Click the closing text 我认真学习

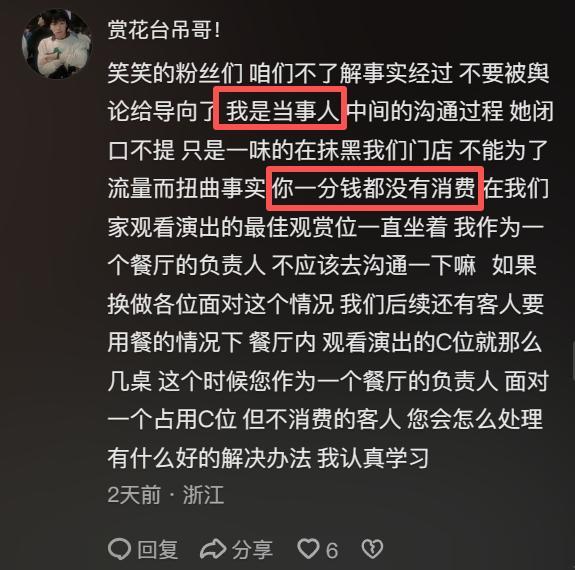pyautogui.click(x=373, y=458)
